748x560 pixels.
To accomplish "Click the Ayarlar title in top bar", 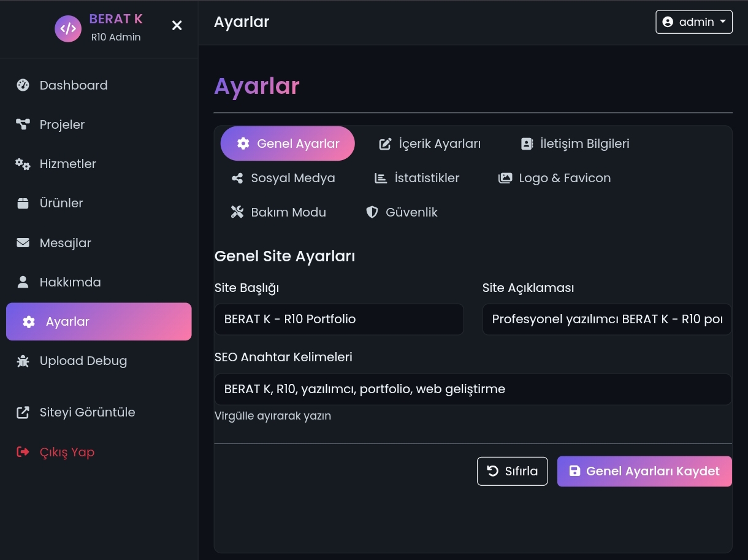I will 242,22.
